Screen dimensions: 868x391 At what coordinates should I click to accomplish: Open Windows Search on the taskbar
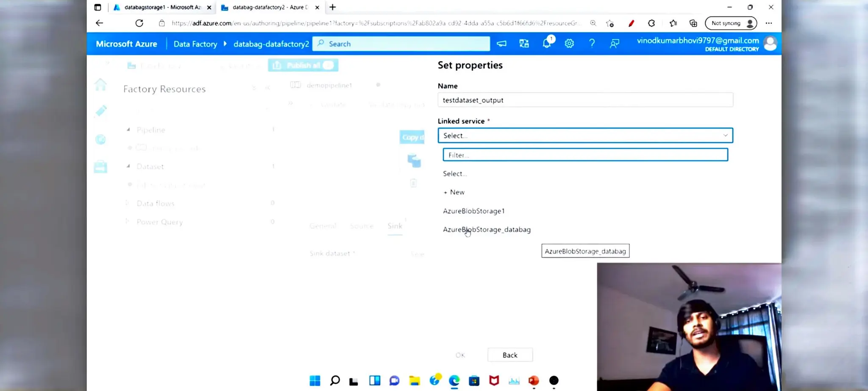tap(335, 380)
